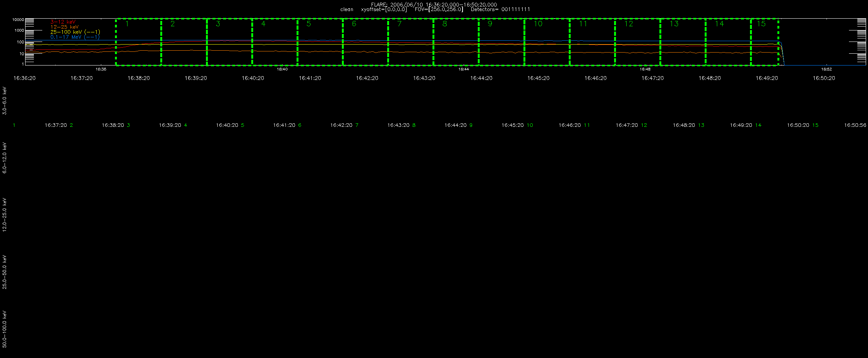Select interval 5 box in the lightcurve plot

[320, 42]
